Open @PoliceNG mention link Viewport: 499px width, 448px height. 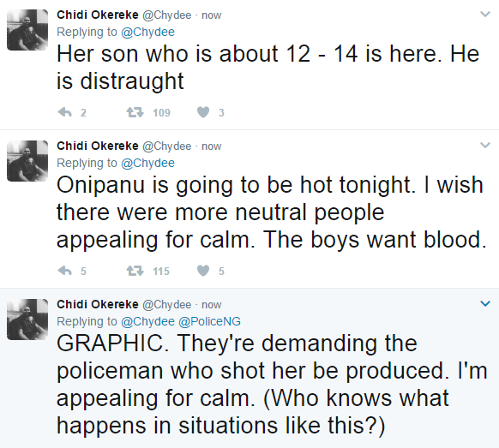(210, 321)
